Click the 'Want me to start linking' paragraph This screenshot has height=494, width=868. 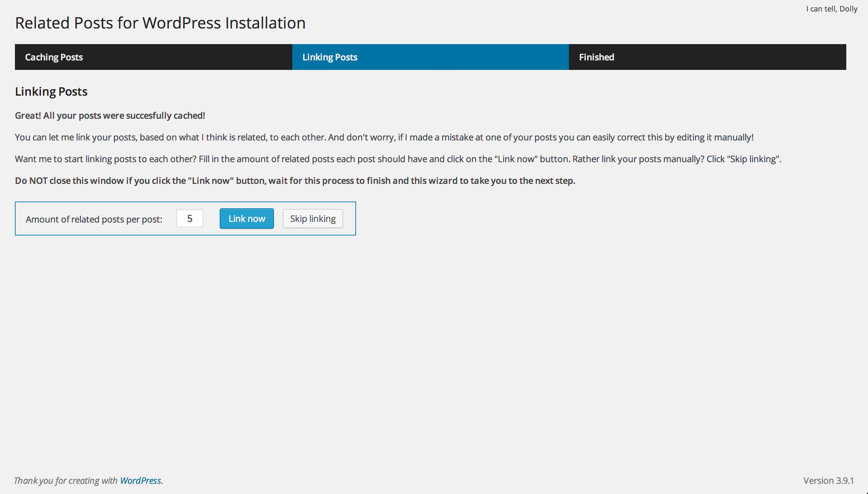(x=397, y=159)
